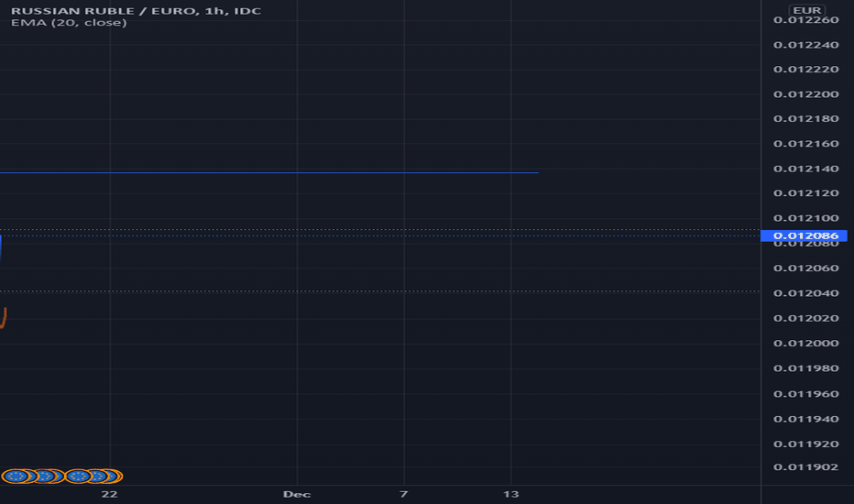Click price scale value 0.012240
Screen dimensions: 854x504
coord(806,45)
